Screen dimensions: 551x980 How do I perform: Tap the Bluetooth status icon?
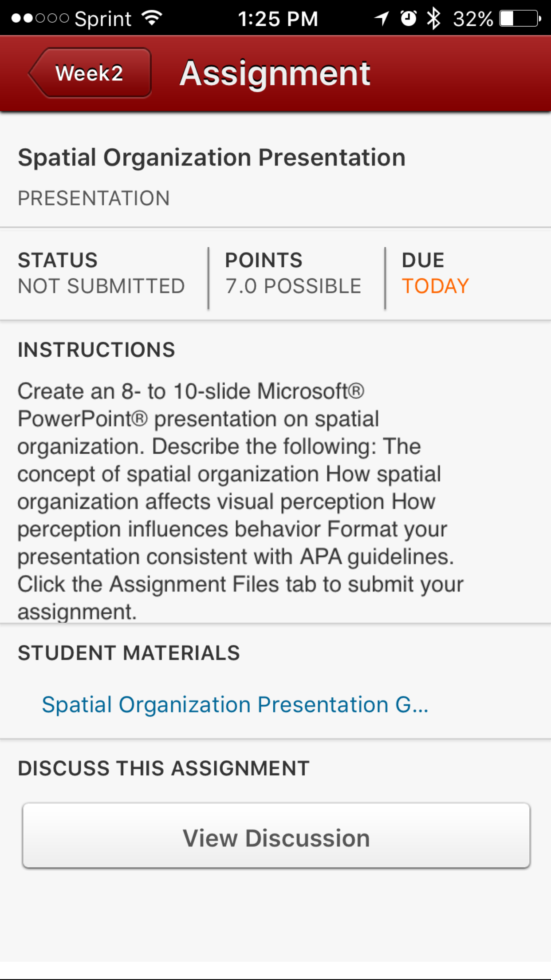tap(433, 19)
